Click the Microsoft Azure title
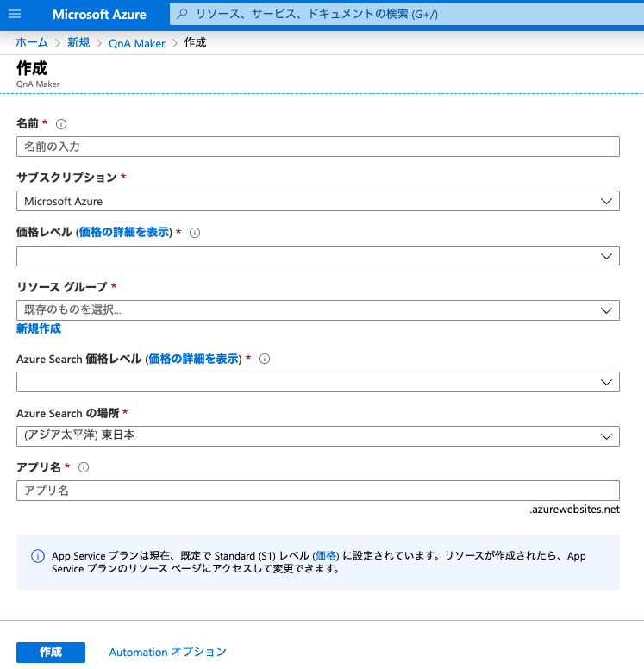The height and width of the screenshot is (669, 644). click(99, 14)
